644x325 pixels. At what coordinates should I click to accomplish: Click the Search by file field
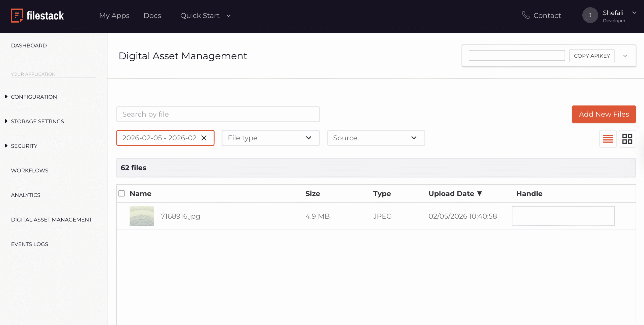(218, 114)
